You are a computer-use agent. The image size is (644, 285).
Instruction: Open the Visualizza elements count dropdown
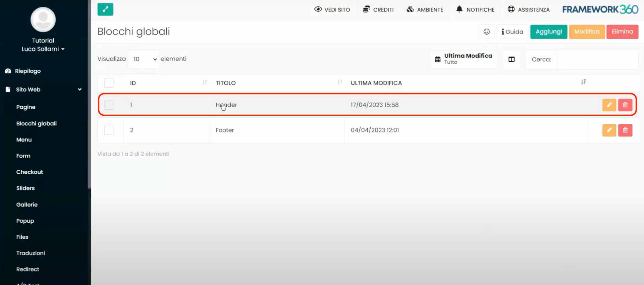coord(144,59)
